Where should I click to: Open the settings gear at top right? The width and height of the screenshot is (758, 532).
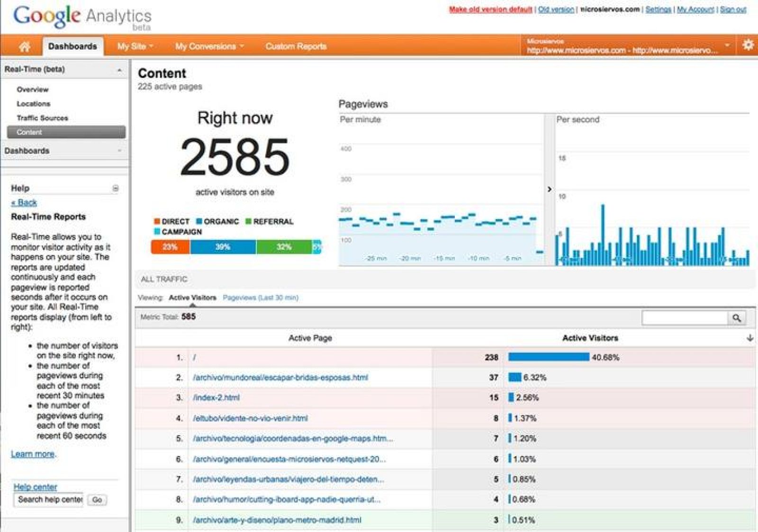click(749, 45)
